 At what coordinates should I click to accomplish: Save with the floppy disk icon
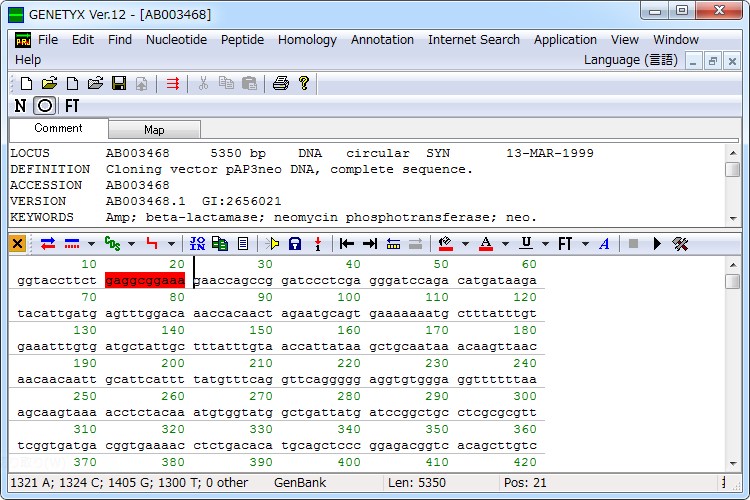pos(119,84)
